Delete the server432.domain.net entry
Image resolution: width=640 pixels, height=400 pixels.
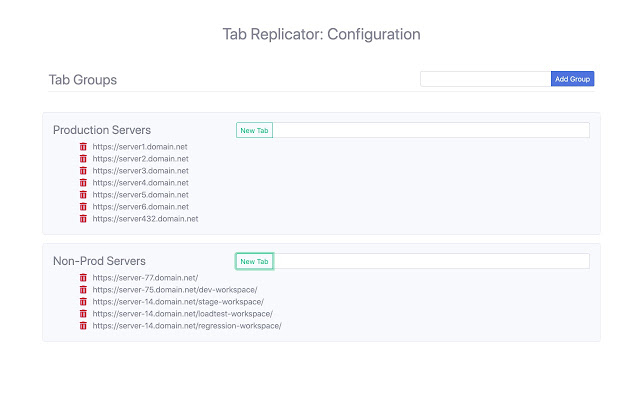pos(84,219)
